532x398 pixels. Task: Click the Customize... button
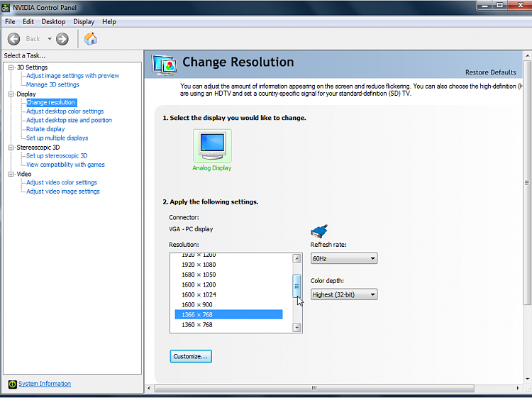[x=191, y=357]
